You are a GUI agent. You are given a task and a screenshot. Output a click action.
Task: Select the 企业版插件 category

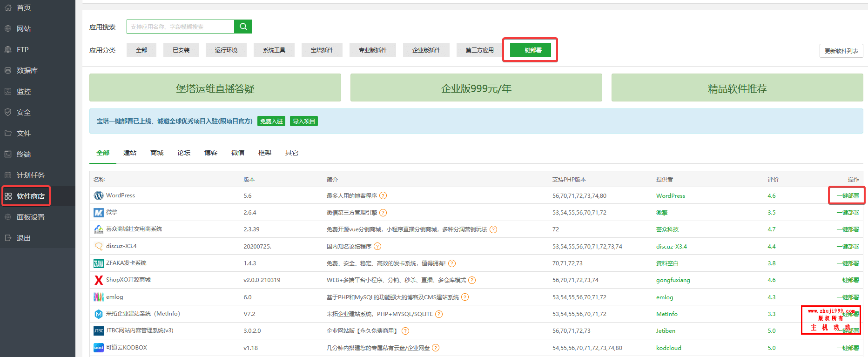click(426, 50)
